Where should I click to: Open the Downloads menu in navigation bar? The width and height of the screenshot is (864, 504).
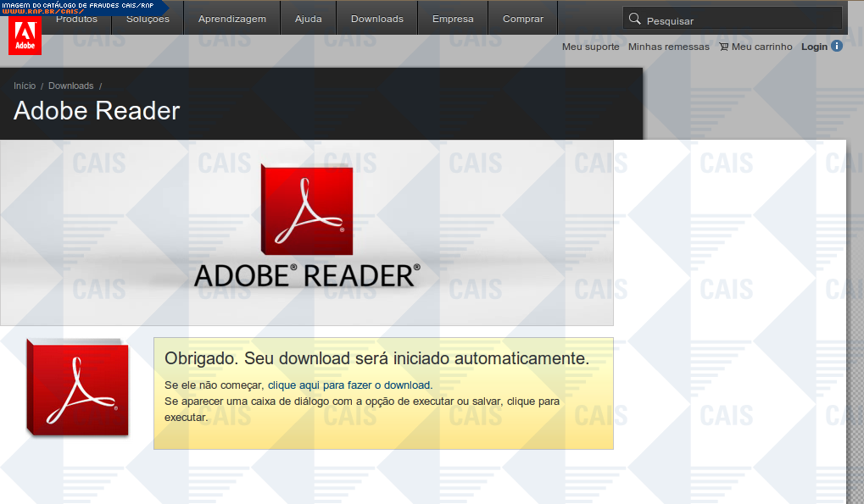[x=376, y=19]
